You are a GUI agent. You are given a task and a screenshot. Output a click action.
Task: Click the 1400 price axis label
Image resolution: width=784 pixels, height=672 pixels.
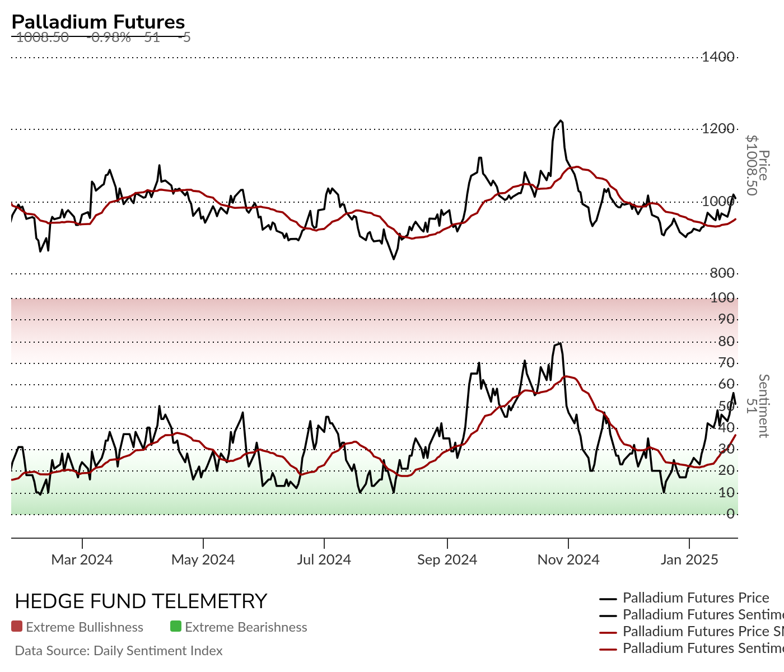(x=718, y=57)
